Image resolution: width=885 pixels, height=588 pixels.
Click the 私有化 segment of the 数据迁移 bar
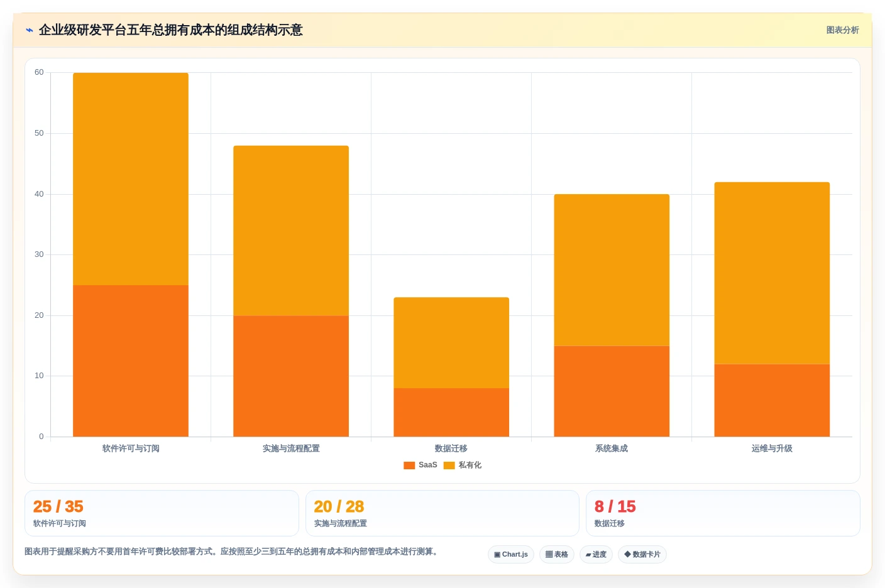point(451,342)
